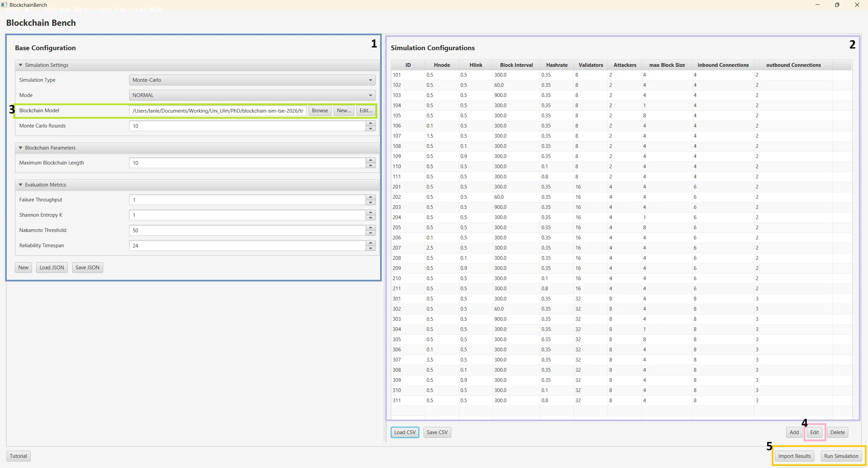Select the row with ID 207
This screenshot has width=868, height=468.
coord(622,248)
